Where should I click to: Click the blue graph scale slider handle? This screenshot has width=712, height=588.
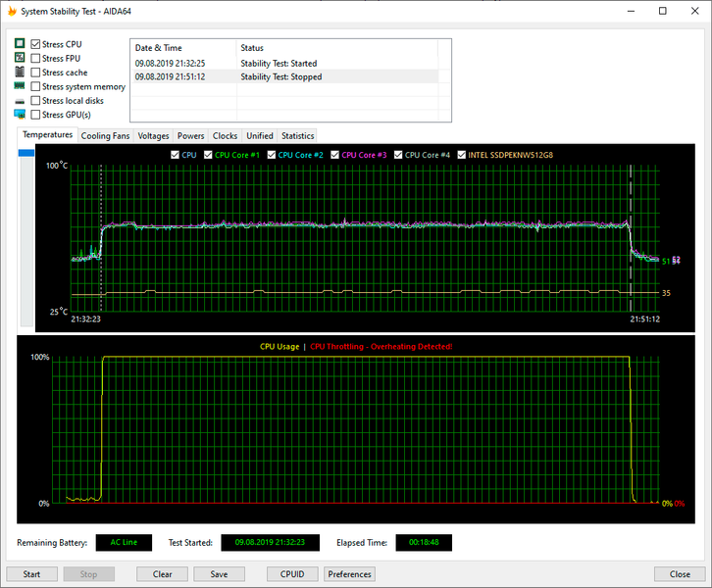26,153
